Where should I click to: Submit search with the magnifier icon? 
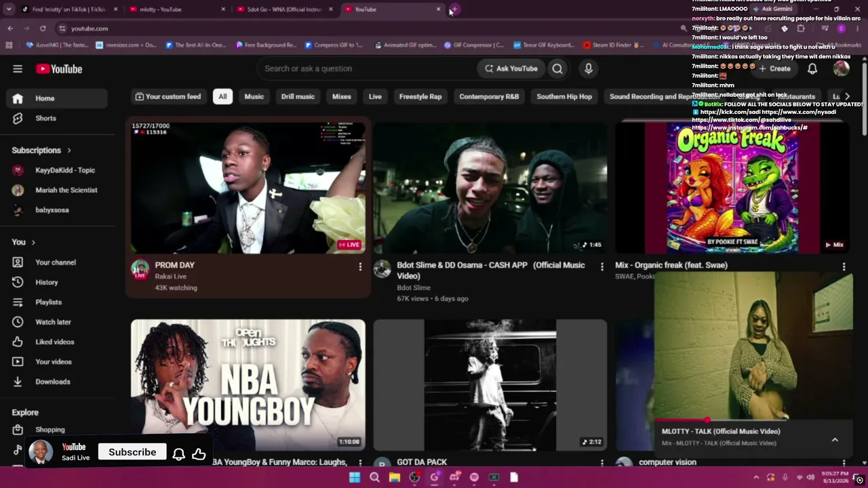tap(557, 68)
